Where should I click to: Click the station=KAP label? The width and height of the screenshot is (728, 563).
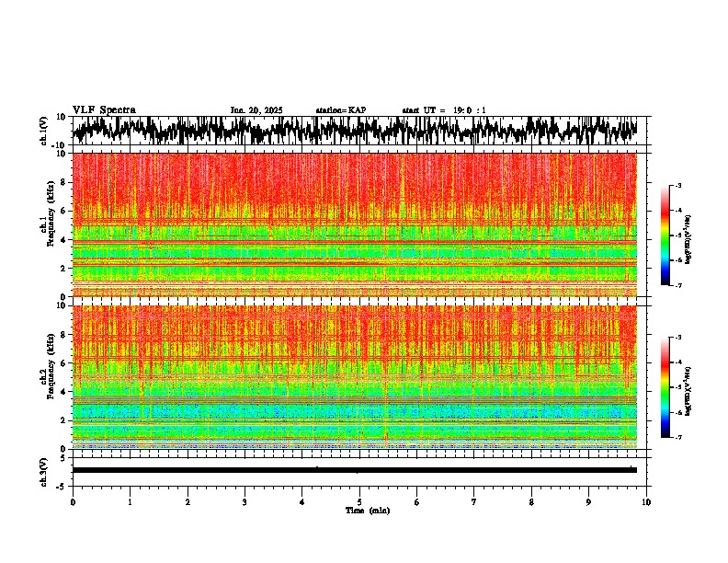(341, 110)
